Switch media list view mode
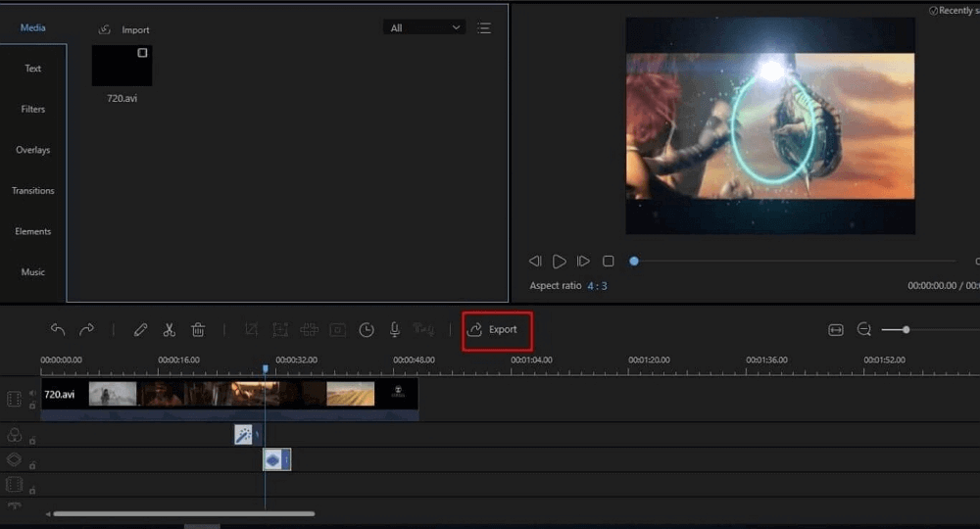 click(x=483, y=28)
